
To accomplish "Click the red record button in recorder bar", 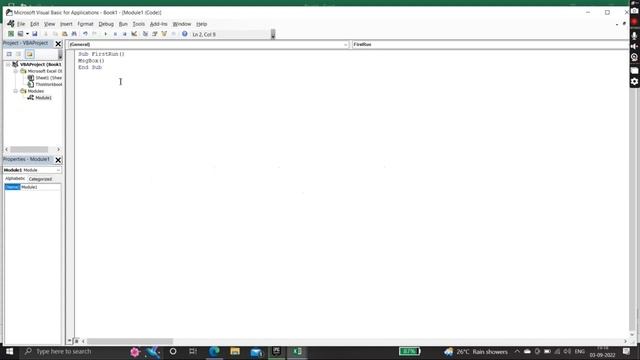I will (634, 22).
